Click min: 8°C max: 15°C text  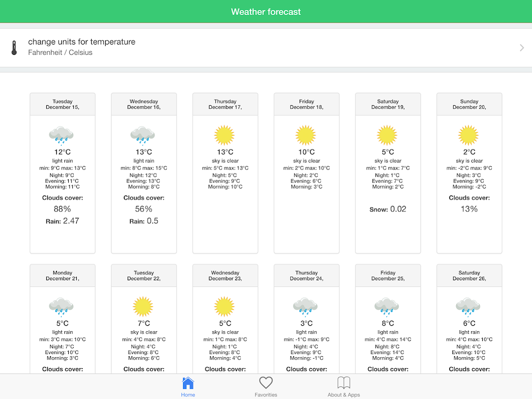[x=144, y=168]
